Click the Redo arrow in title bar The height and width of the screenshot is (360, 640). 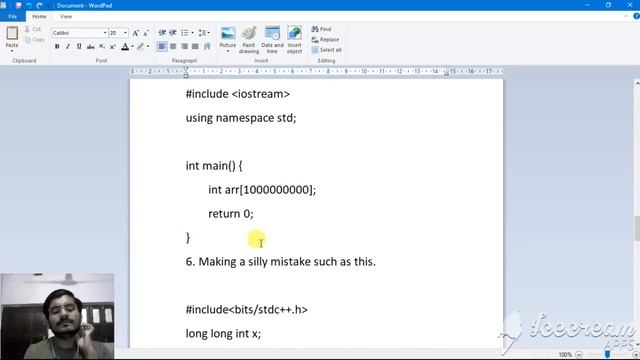[x=40, y=5]
